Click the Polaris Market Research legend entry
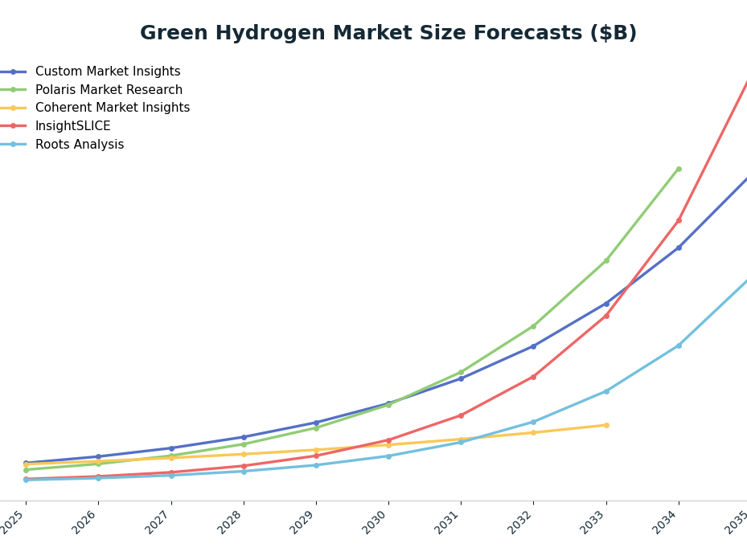The height and width of the screenshot is (560, 747). [92, 89]
